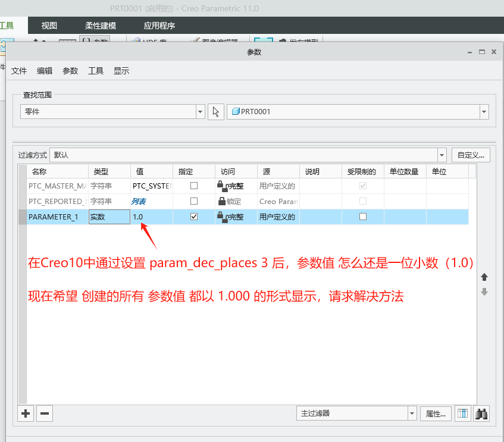Viewport: 504px width, 442px height.
Task: Click the 类型 column header
Action: (x=109, y=172)
